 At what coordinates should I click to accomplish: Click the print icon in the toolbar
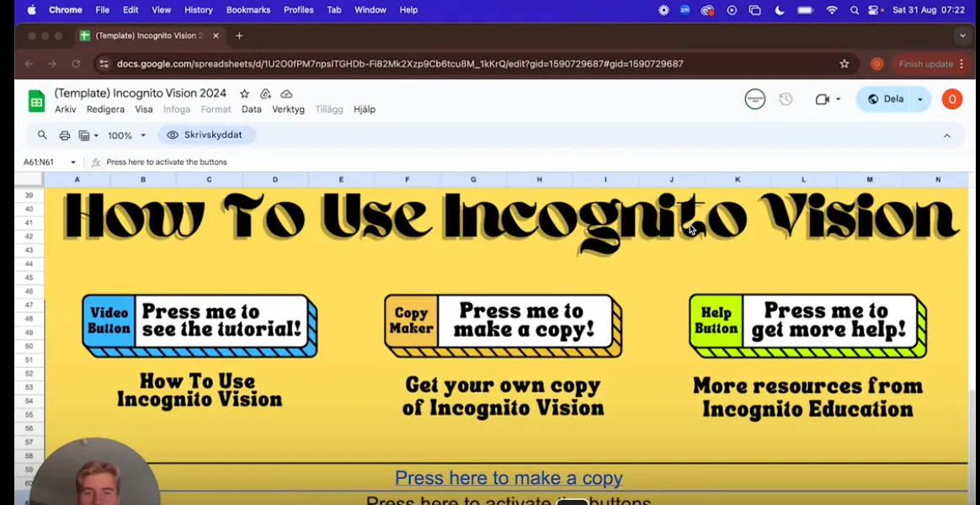tap(65, 135)
